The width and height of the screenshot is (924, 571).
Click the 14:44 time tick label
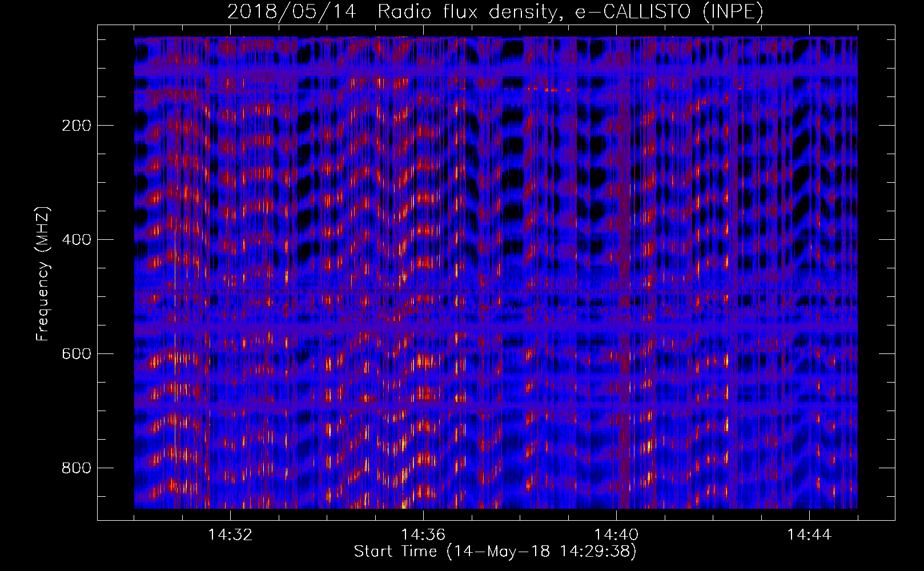pyautogui.click(x=809, y=535)
